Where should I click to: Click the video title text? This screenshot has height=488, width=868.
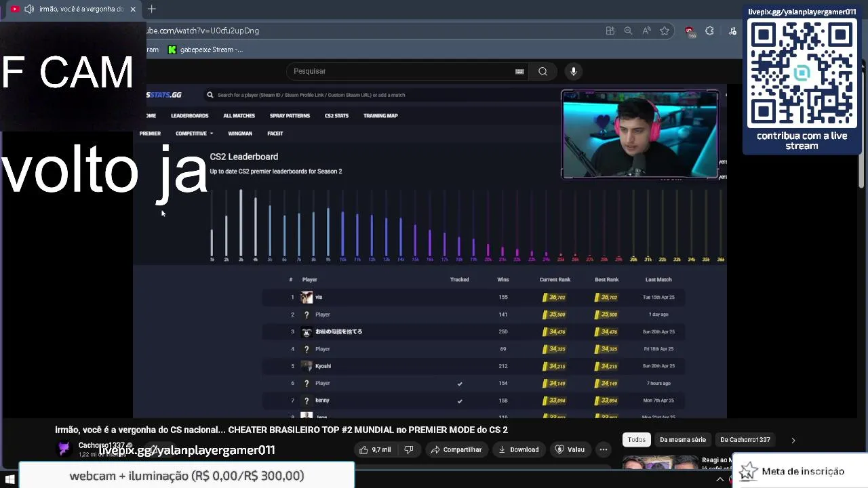pos(281,430)
